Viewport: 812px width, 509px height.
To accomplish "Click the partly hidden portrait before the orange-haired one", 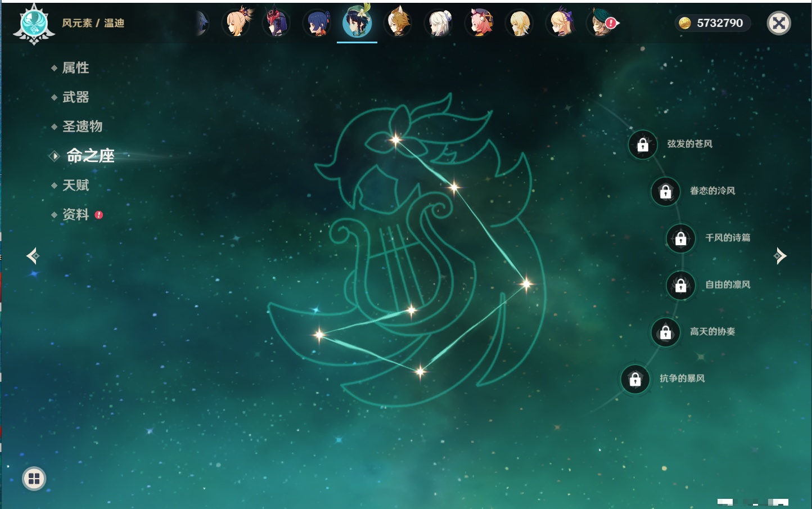I will click(202, 23).
